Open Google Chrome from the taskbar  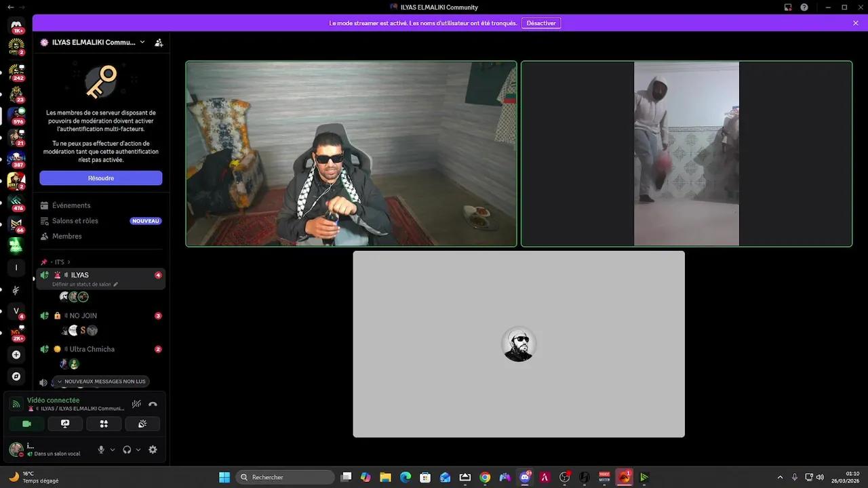485,477
